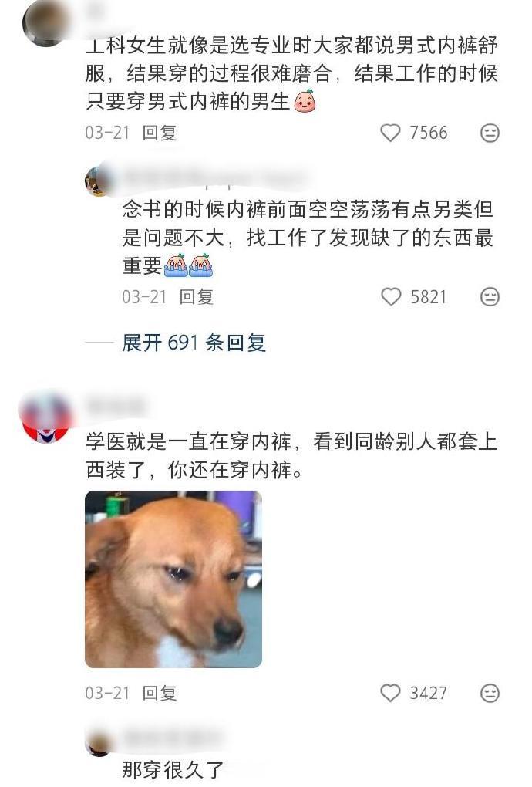Viewport: 532px width, 787px height.
Task: Reply to the first comment dated 03-21
Action: click(x=160, y=133)
